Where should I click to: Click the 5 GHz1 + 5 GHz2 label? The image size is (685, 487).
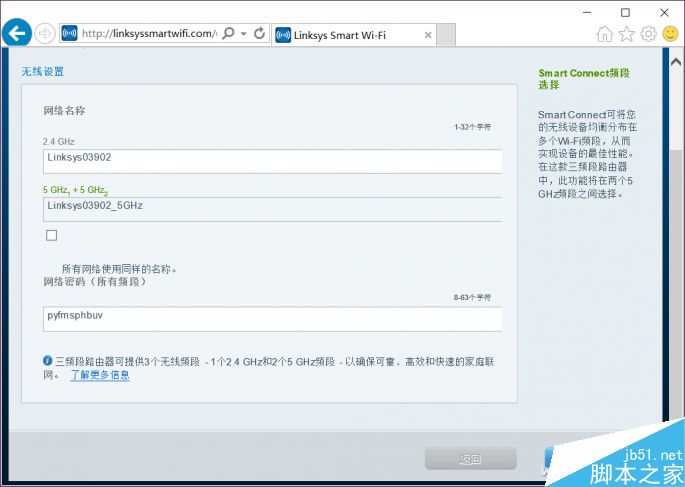point(75,190)
